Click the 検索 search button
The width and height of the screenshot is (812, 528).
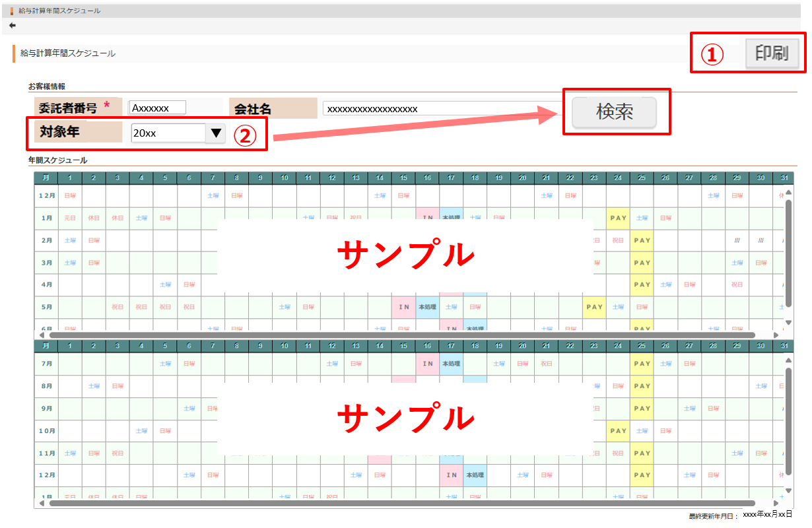click(614, 112)
